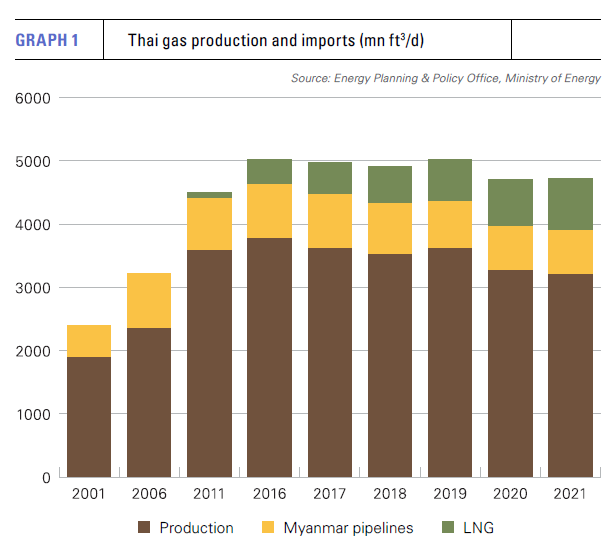
Task: Click the brown Production legend swatch
Action: [x=145, y=527]
